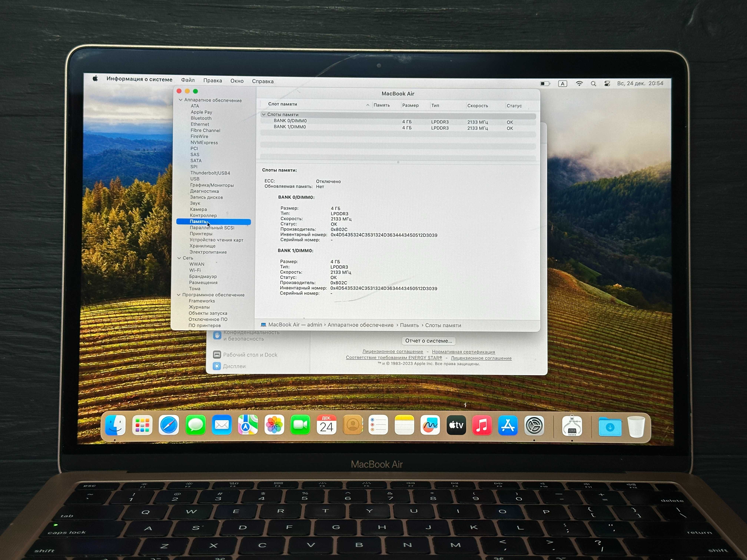Screen dimensions: 747x560
Task: Open the Правка menu
Action: (213, 80)
